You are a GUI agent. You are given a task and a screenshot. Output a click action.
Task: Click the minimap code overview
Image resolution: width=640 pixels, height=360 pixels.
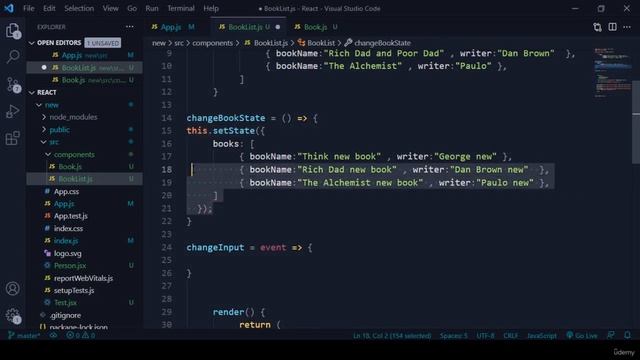[612, 73]
